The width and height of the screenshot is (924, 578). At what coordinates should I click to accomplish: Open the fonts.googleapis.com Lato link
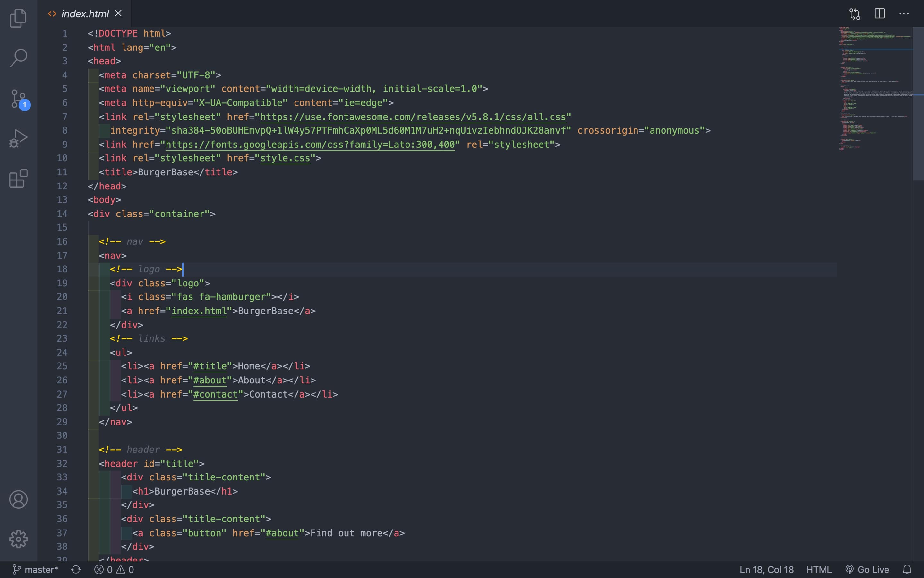point(310,144)
